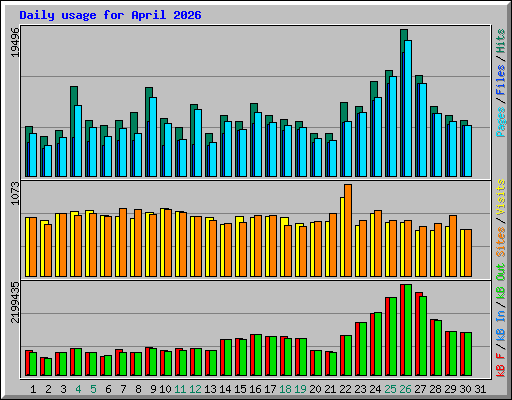Select day 29 on the x-axis
The height and width of the screenshot is (400, 512).
pyautogui.click(x=450, y=389)
